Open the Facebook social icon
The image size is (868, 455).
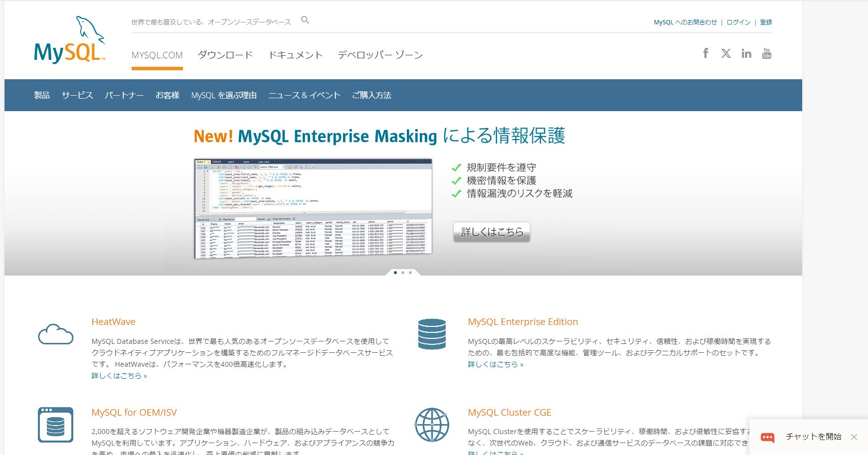[x=705, y=53]
